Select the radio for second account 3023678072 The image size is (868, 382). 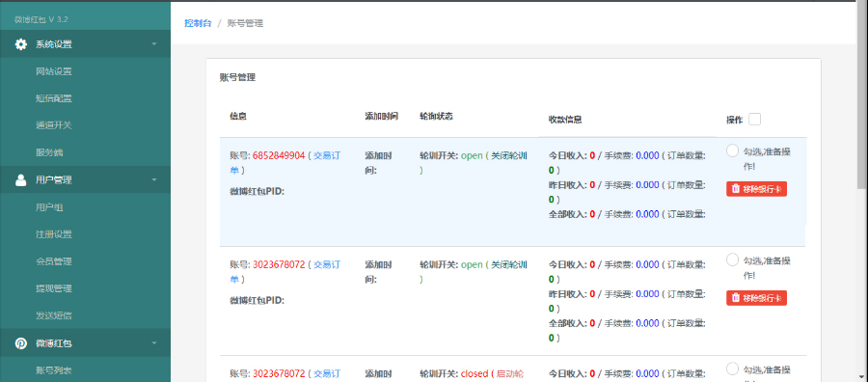tap(732, 259)
